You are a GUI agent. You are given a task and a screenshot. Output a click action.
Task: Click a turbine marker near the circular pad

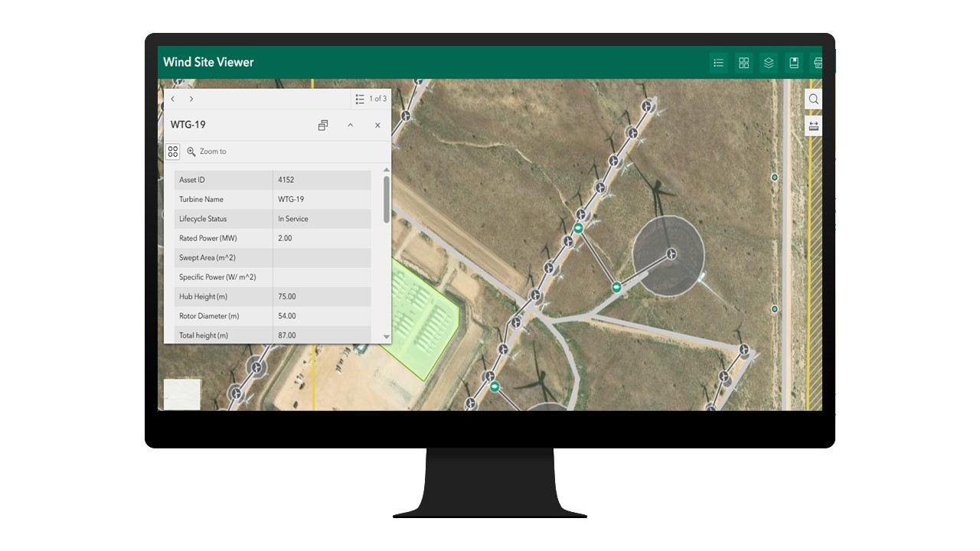[671, 253]
